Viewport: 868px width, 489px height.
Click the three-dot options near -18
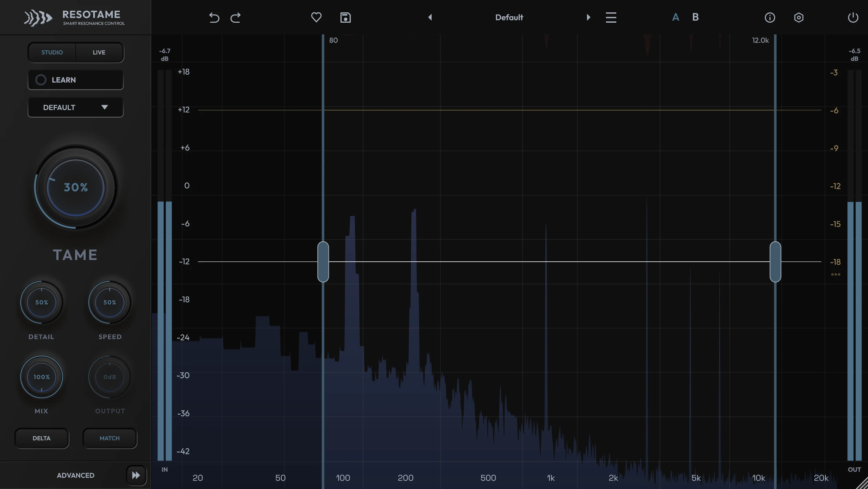point(835,274)
